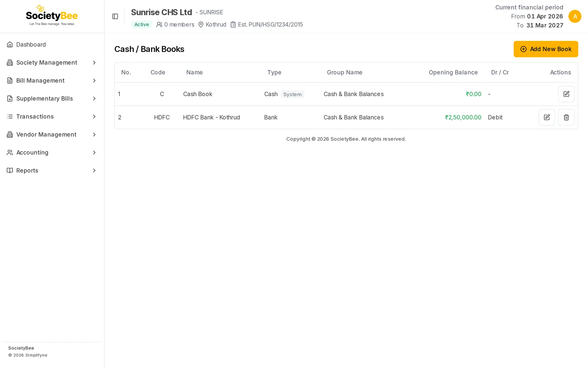Open Society Management menu label

click(47, 63)
